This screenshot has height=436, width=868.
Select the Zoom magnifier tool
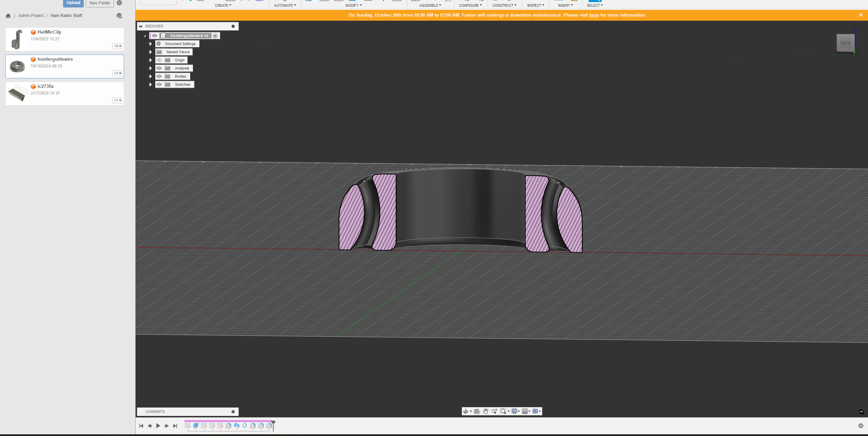coord(494,411)
